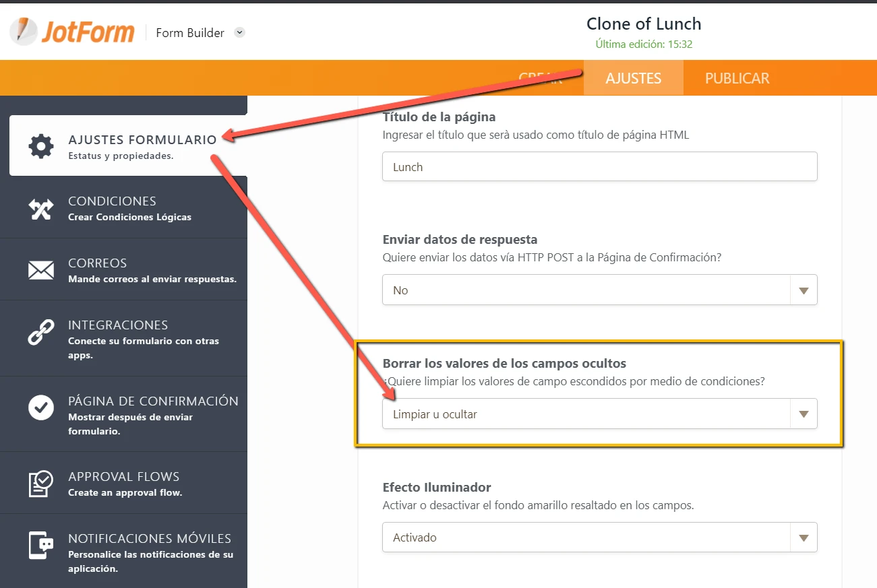Go to the CREAR tab

tap(539, 78)
